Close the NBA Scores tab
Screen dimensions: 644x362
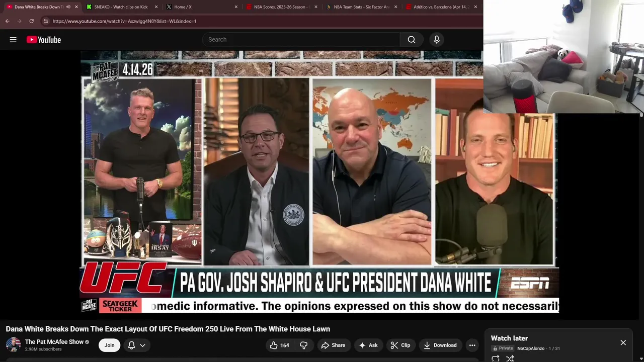click(x=316, y=7)
